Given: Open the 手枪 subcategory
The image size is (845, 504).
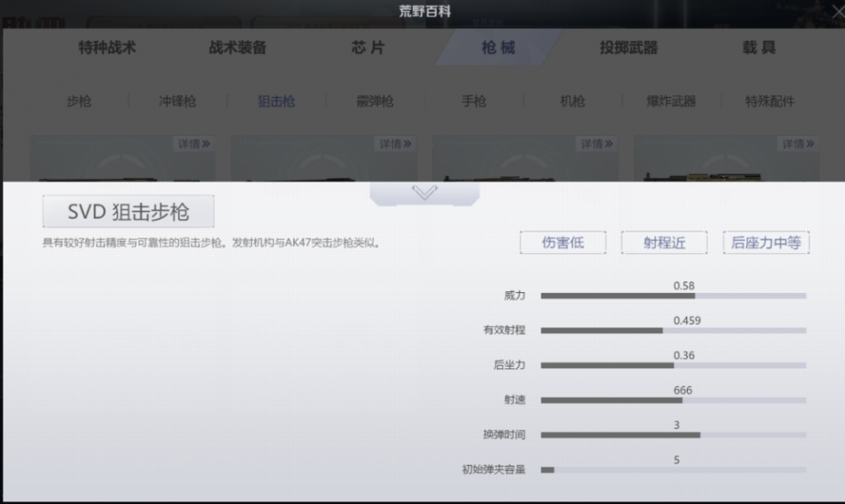Looking at the screenshot, I should point(474,100).
